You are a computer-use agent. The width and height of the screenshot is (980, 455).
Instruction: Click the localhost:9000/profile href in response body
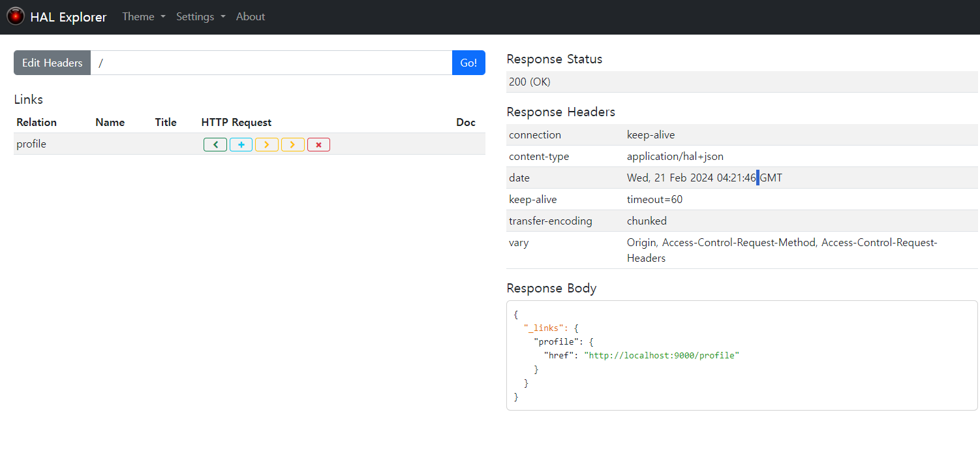point(662,356)
